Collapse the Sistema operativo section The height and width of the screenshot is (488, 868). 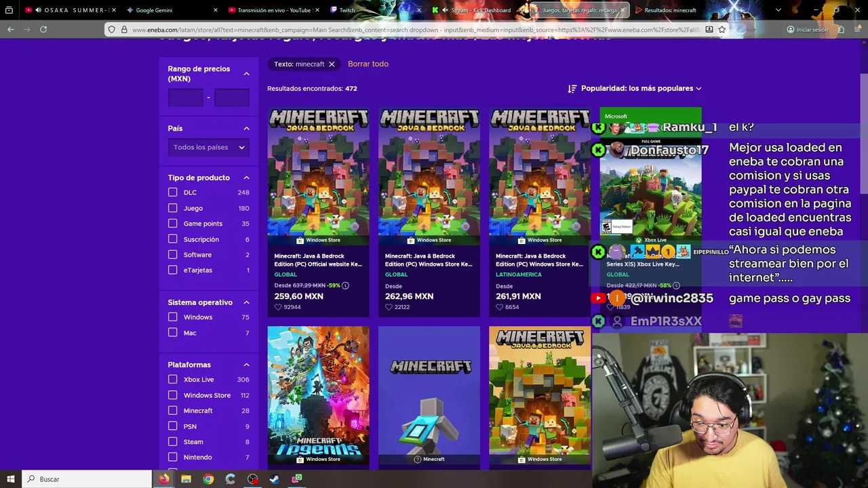coord(246,302)
